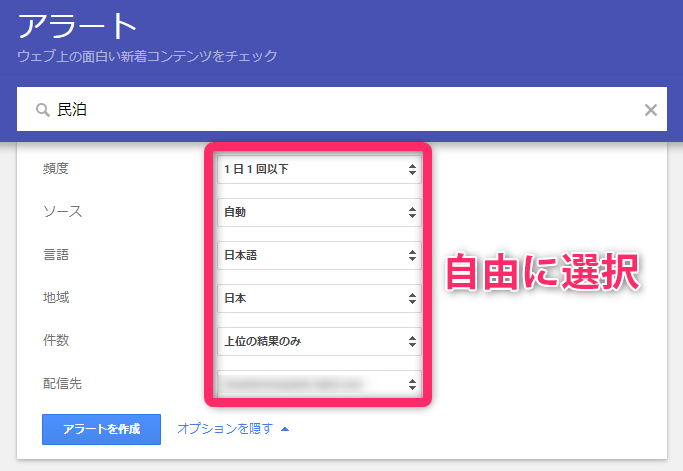Open the 件数 dropdown showing 上位の結果のみ
Image resolution: width=683 pixels, height=471 pixels.
tap(319, 341)
